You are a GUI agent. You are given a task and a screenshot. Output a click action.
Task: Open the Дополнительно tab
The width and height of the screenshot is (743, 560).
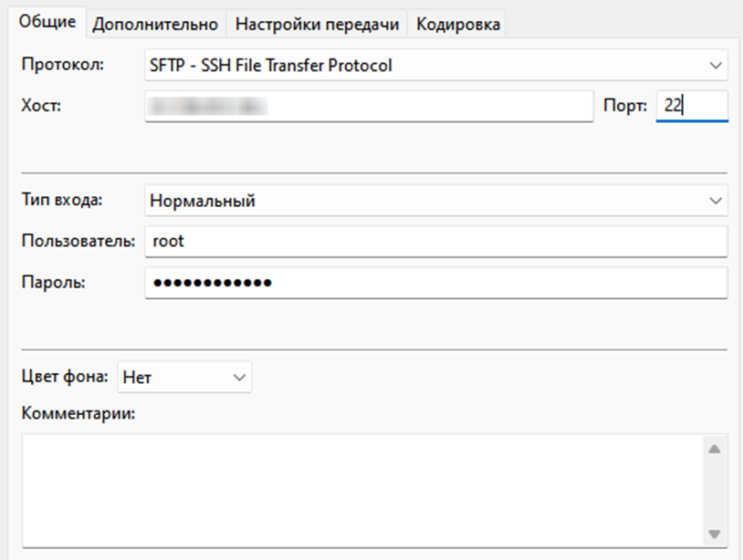click(x=156, y=25)
